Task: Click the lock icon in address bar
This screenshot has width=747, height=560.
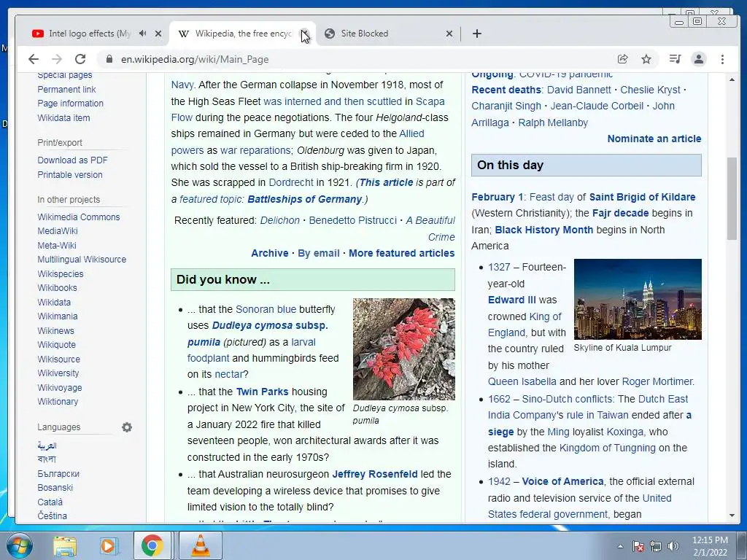Action: (109, 59)
